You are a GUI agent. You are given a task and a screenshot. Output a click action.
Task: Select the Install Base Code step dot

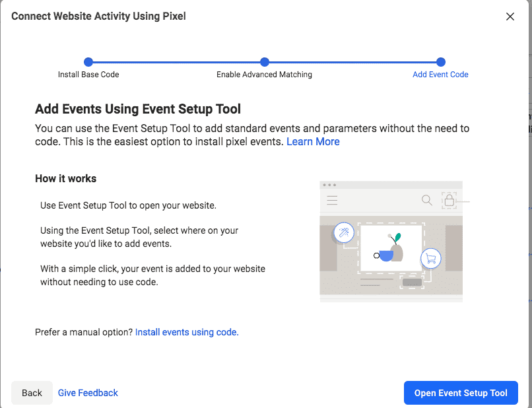88,62
